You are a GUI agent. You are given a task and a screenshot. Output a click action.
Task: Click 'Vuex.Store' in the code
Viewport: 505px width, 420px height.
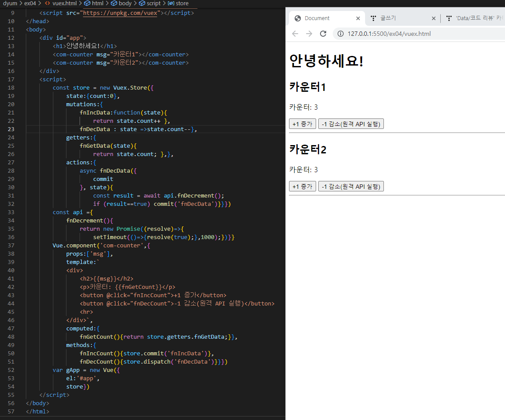tap(130, 87)
